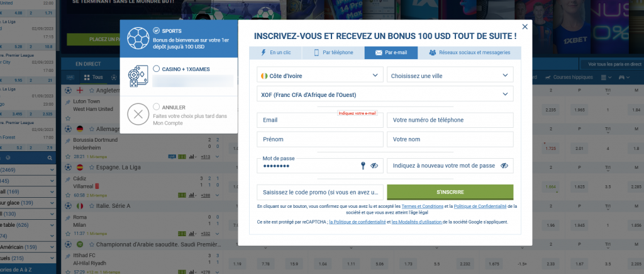Toggle visibility of the confirm password field
This screenshot has height=274, width=644.
point(504,166)
